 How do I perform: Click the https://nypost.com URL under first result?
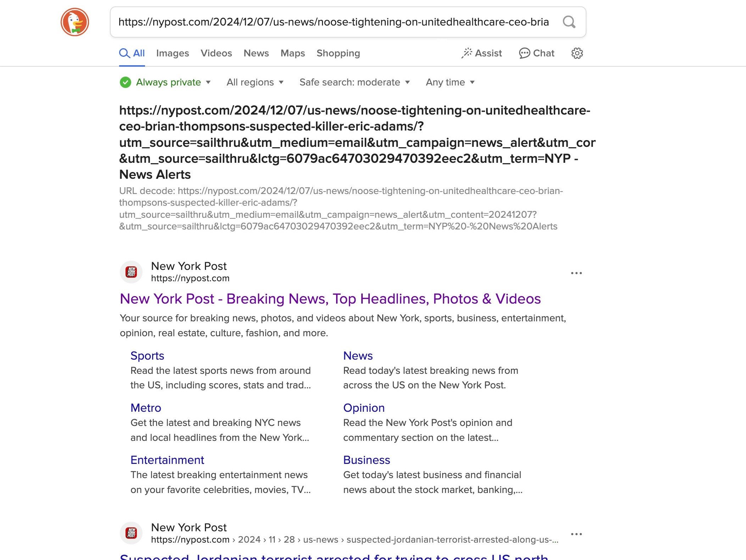click(x=190, y=278)
